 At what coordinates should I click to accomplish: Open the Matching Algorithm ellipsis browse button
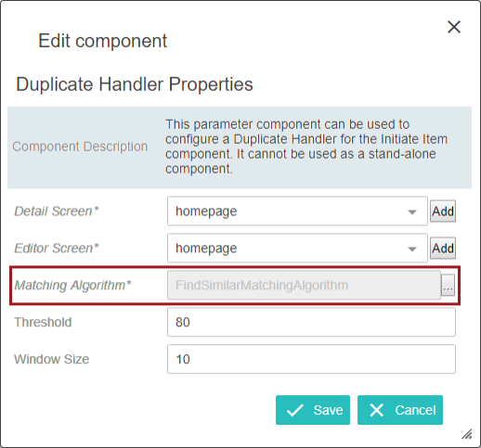(x=448, y=285)
